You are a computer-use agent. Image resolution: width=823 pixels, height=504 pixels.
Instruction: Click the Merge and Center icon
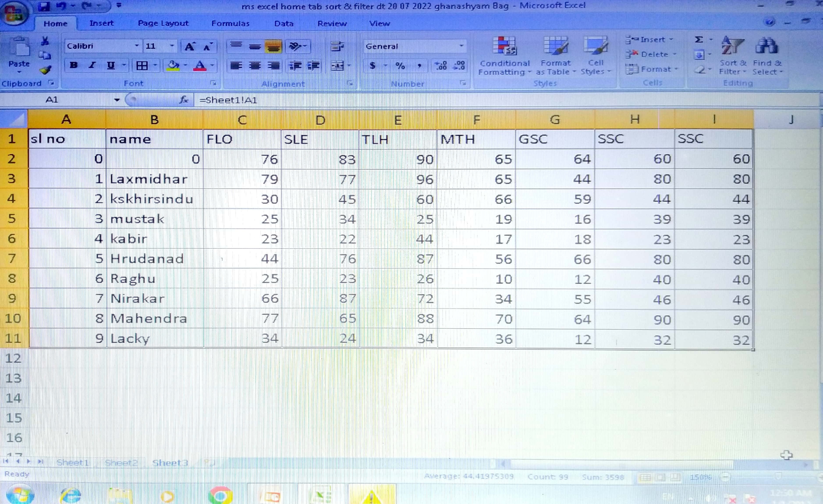(337, 66)
